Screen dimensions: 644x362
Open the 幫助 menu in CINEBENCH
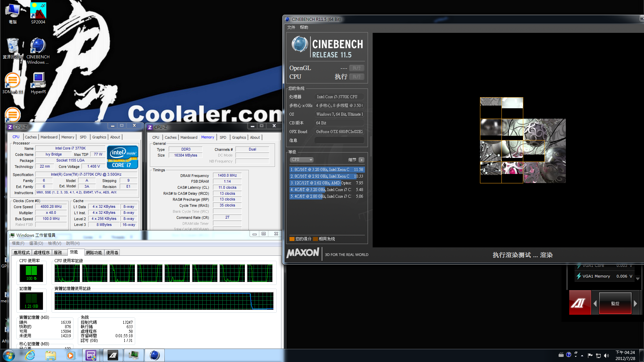point(304,27)
